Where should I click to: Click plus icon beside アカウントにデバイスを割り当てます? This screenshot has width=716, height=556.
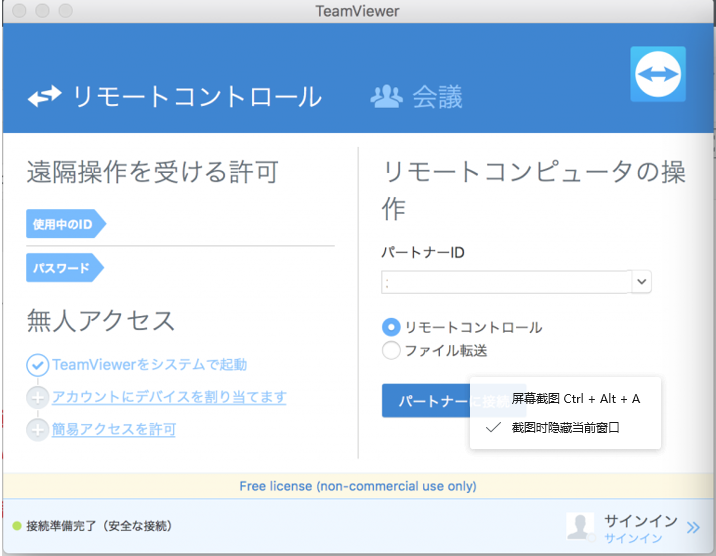pyautogui.click(x=37, y=398)
